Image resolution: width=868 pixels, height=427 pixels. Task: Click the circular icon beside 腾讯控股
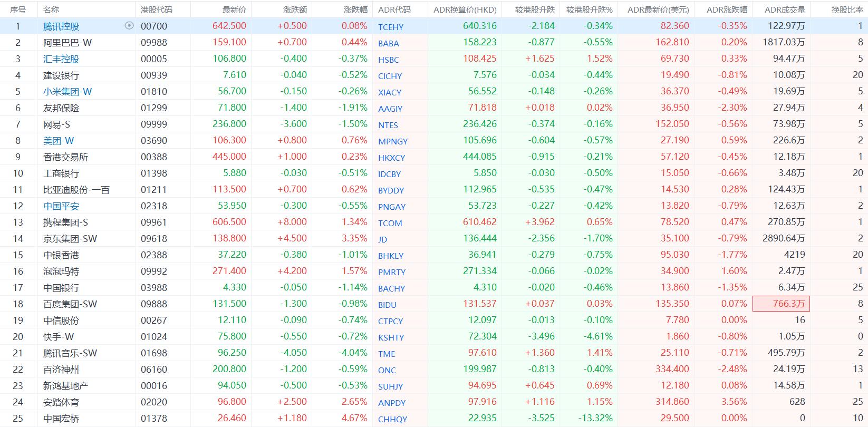click(x=129, y=26)
